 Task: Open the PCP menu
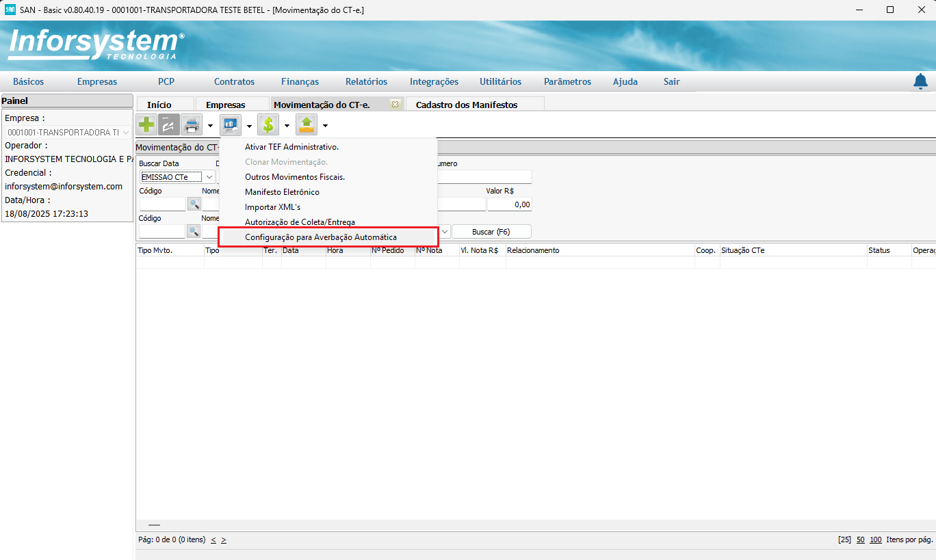tap(166, 81)
